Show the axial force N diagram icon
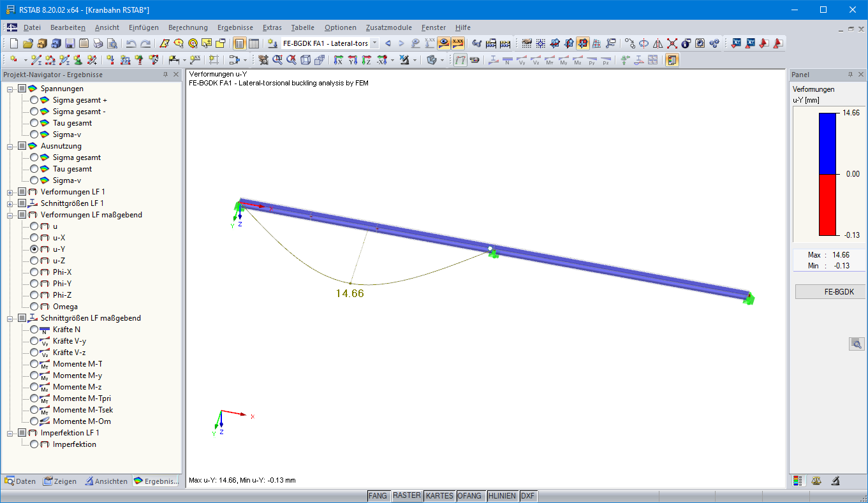The image size is (868, 503). (x=507, y=60)
